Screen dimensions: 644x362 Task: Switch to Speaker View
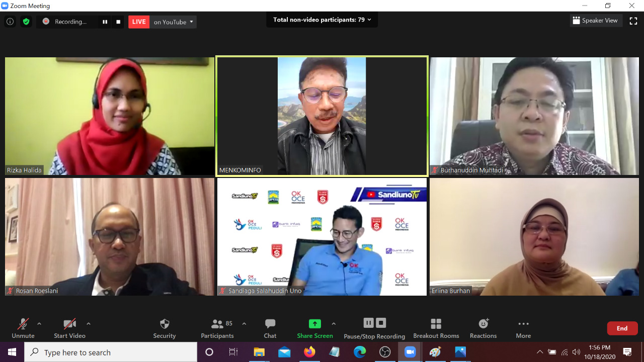pos(595,21)
